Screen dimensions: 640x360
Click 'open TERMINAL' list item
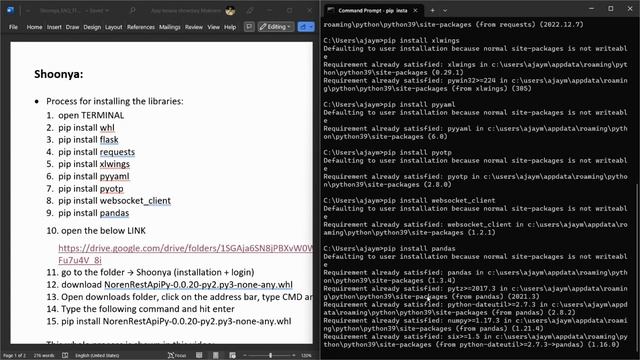click(x=91, y=116)
